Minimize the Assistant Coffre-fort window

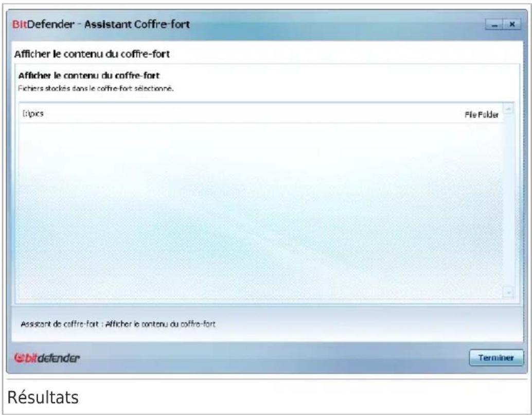(494, 24)
